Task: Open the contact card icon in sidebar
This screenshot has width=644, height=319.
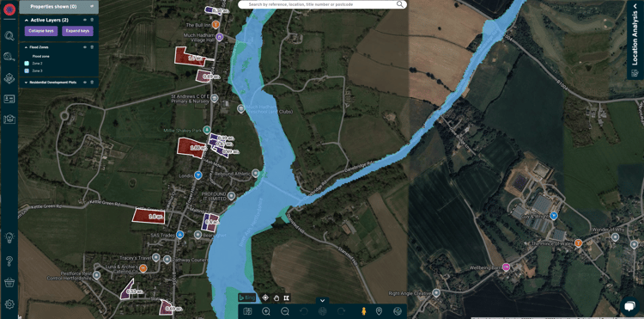Action: click(9, 99)
